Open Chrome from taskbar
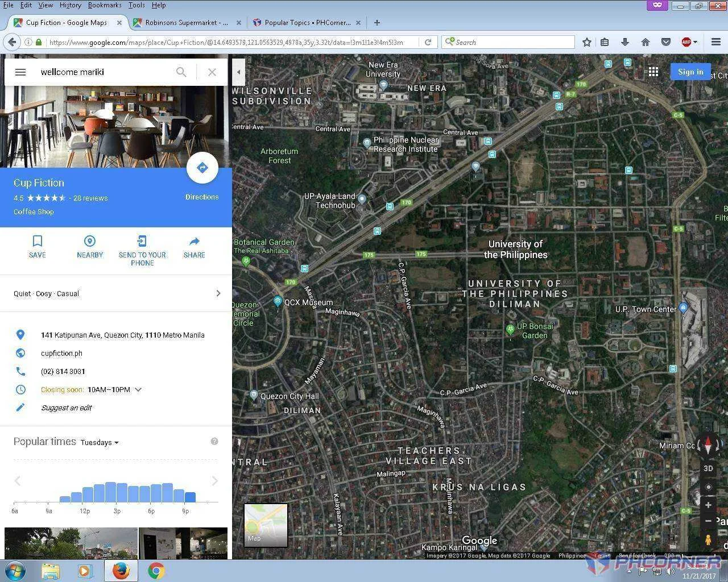The image size is (728, 582). point(156,571)
